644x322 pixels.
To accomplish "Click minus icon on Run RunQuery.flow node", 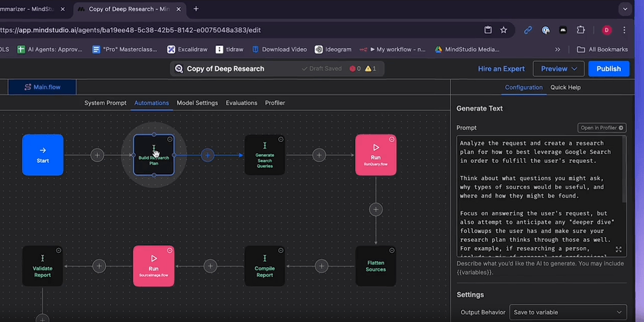I will 392,139.
